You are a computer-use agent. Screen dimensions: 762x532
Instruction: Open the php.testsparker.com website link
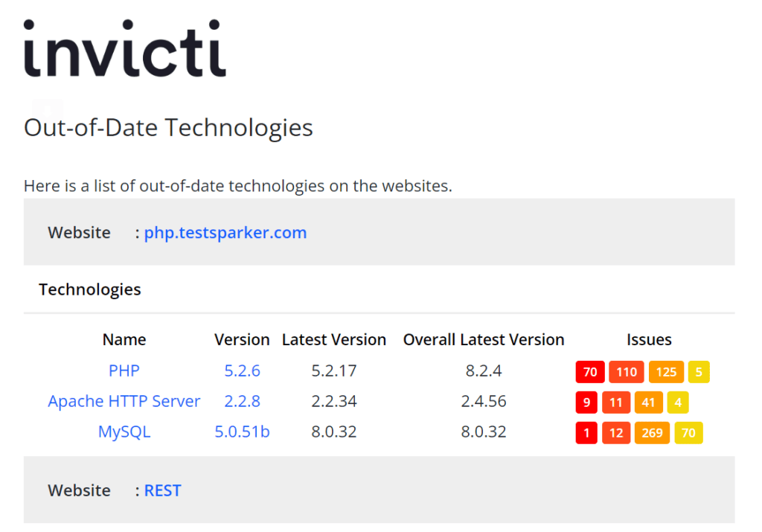[225, 233]
